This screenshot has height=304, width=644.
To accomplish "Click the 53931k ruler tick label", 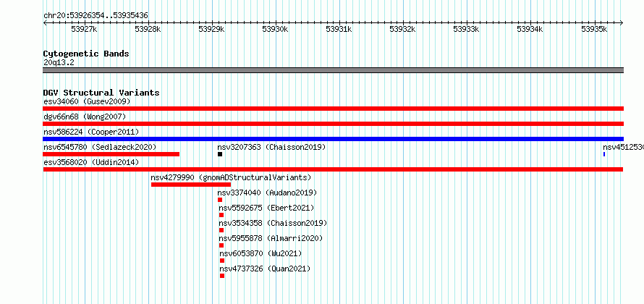I will point(339,29).
